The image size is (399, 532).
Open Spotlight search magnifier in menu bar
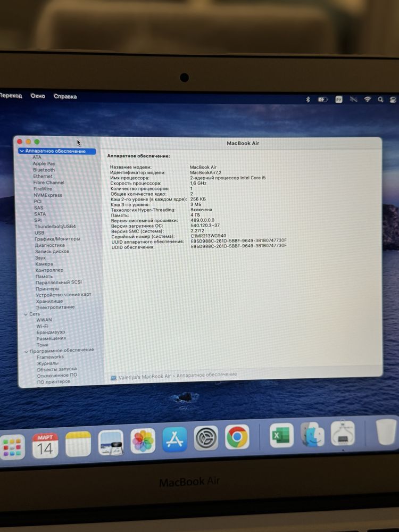pyautogui.click(x=380, y=99)
